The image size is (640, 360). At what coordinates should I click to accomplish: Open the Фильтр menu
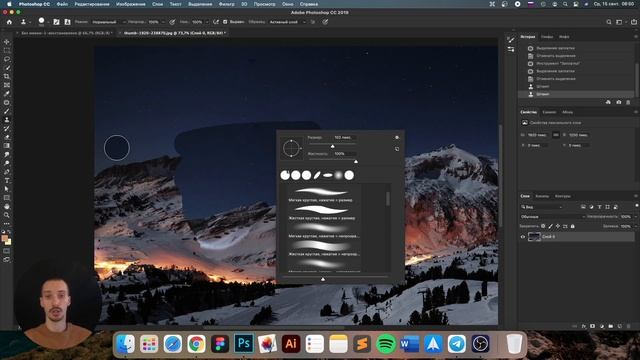pyautogui.click(x=226, y=4)
